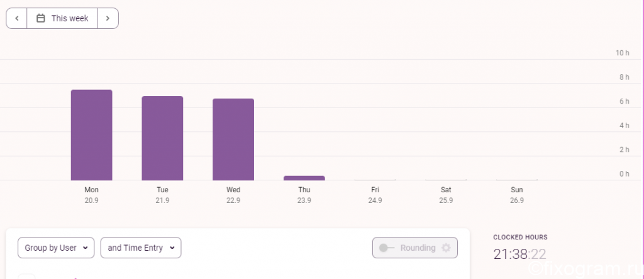Open the and Time Entry dropdown
The height and width of the screenshot is (279, 644).
(141, 248)
